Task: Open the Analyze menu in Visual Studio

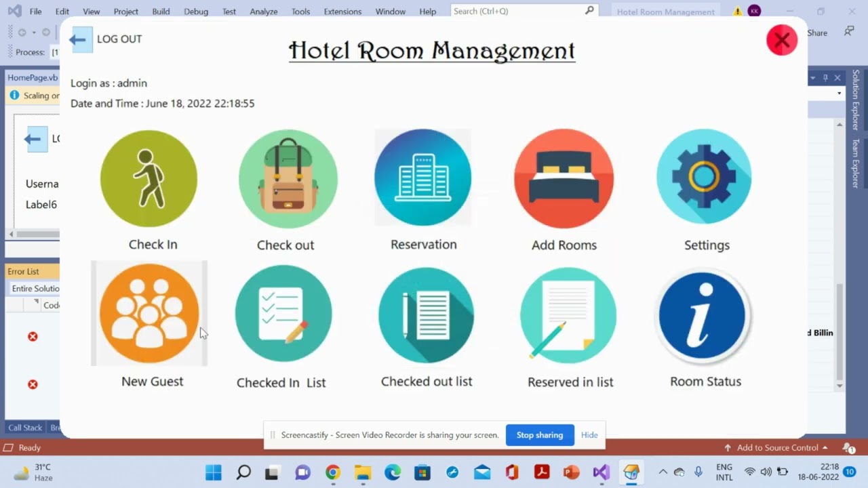Action: 264,12
